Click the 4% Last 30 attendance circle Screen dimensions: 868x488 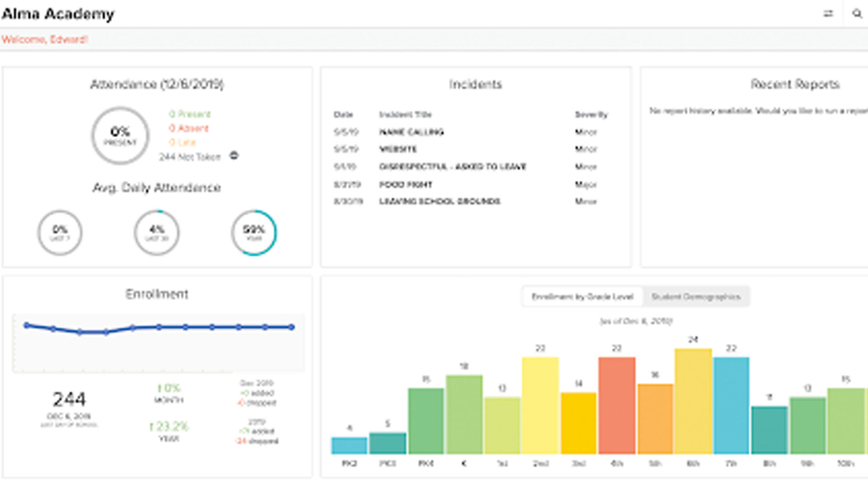(x=156, y=233)
